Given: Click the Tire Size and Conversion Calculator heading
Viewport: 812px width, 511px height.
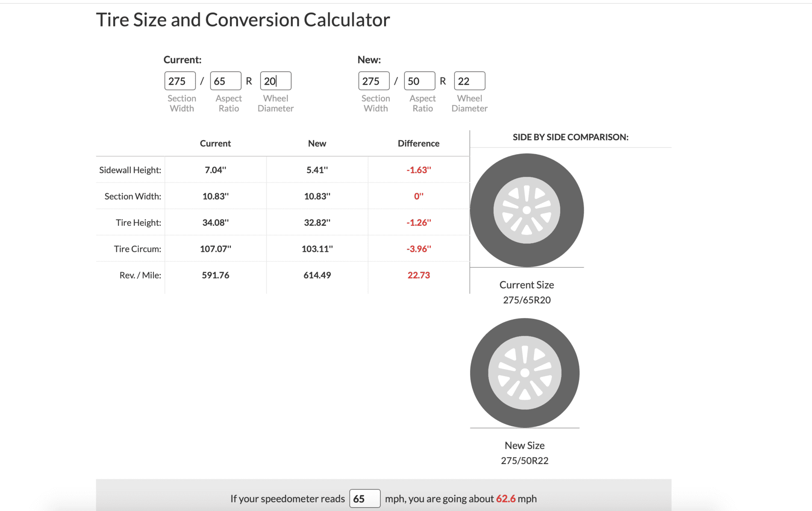Looking at the screenshot, I should tap(243, 20).
